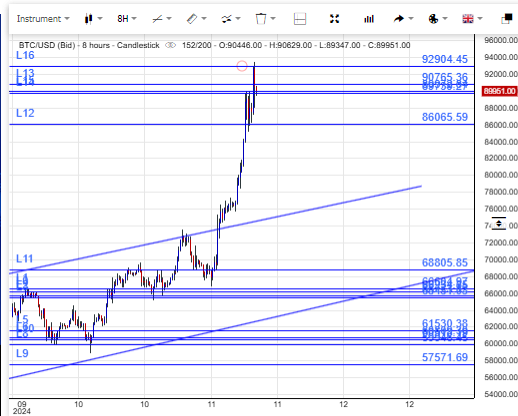
Task: Open the color palette theme menu
Action: tap(438, 19)
